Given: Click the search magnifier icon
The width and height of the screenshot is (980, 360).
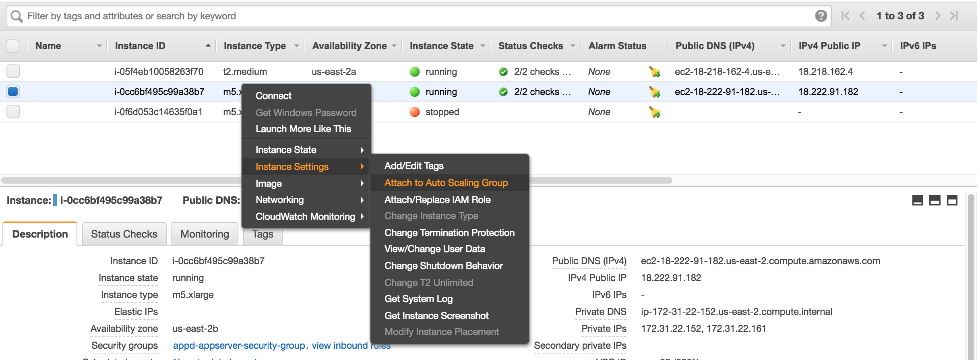Looking at the screenshot, I should [17, 16].
